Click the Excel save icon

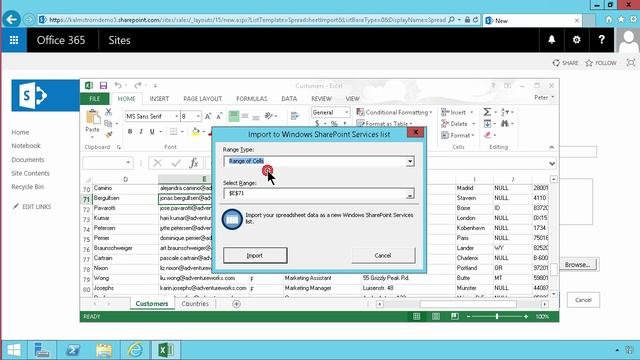click(103, 85)
